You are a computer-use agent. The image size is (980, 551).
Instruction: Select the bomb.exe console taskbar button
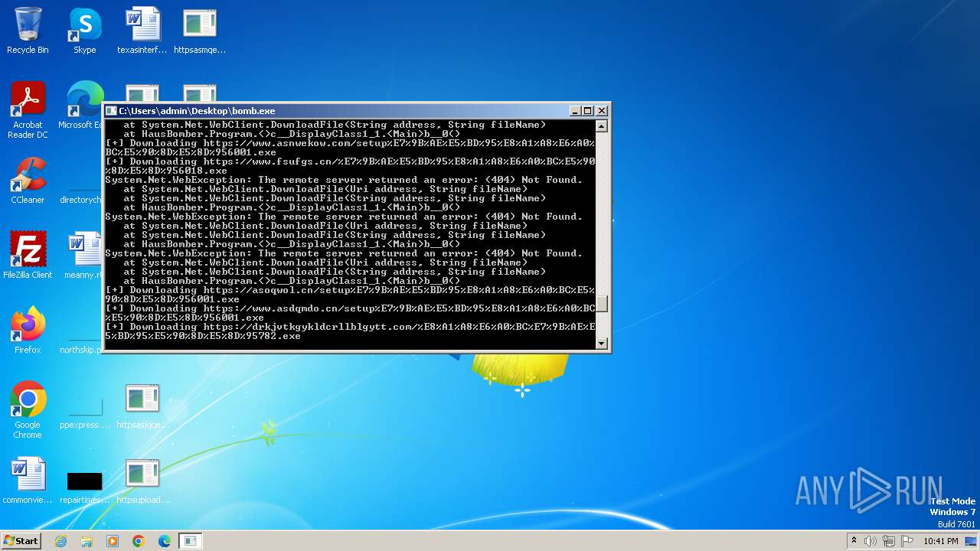pos(191,541)
